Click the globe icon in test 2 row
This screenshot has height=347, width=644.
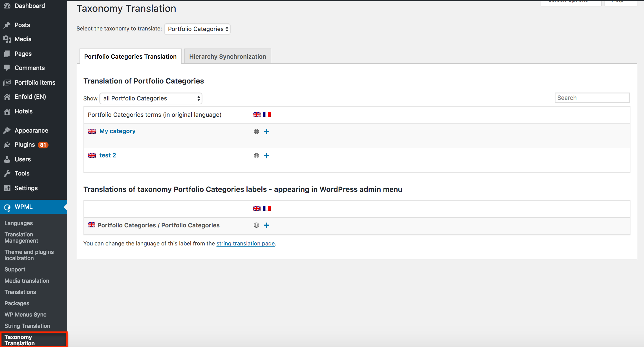coord(256,156)
